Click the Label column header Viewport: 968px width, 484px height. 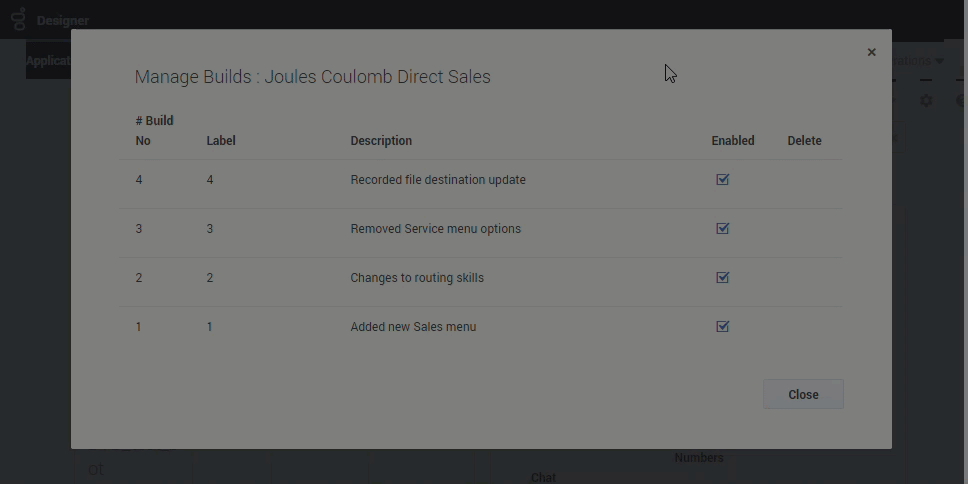220,141
